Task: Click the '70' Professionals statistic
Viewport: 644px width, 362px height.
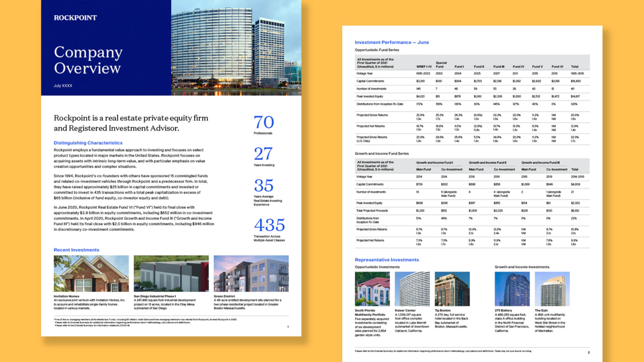Action: 264,122
